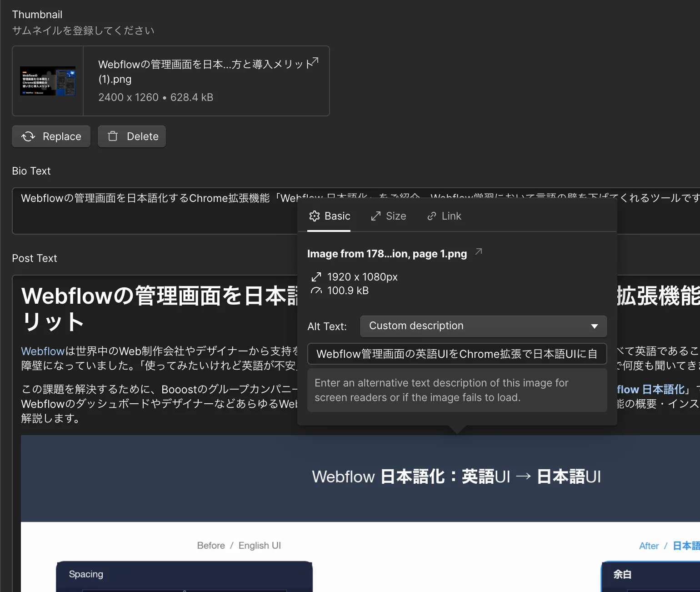Click the alt text description input field

coord(457,354)
